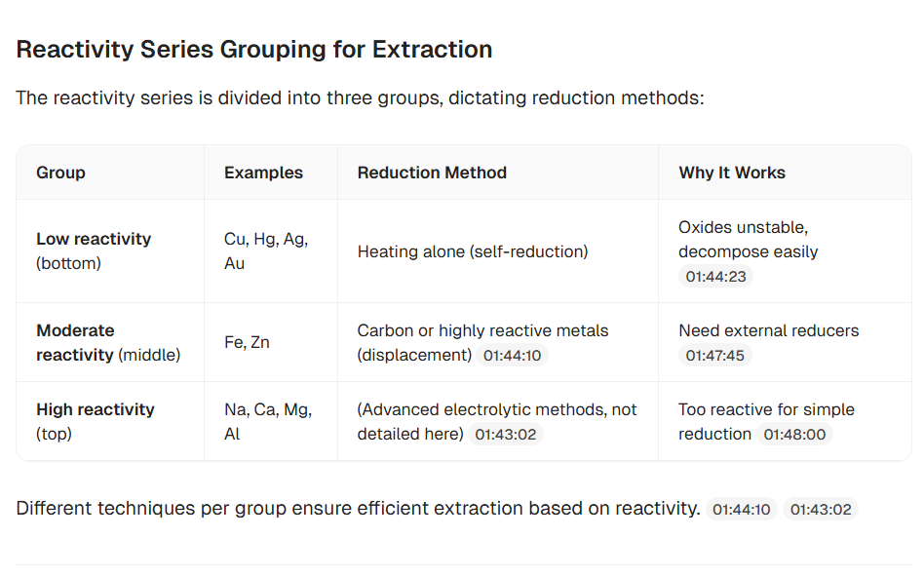Click the Examples column header
The width and height of the screenshot is (924, 577).
coord(263,173)
